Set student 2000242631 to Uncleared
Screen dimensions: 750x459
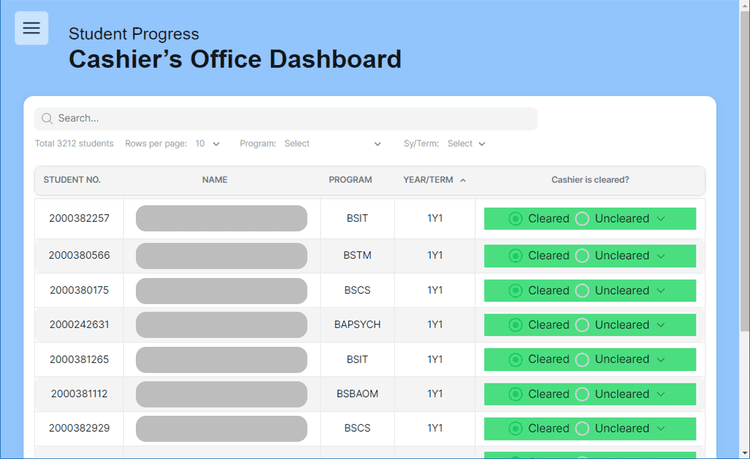pyautogui.click(x=582, y=325)
